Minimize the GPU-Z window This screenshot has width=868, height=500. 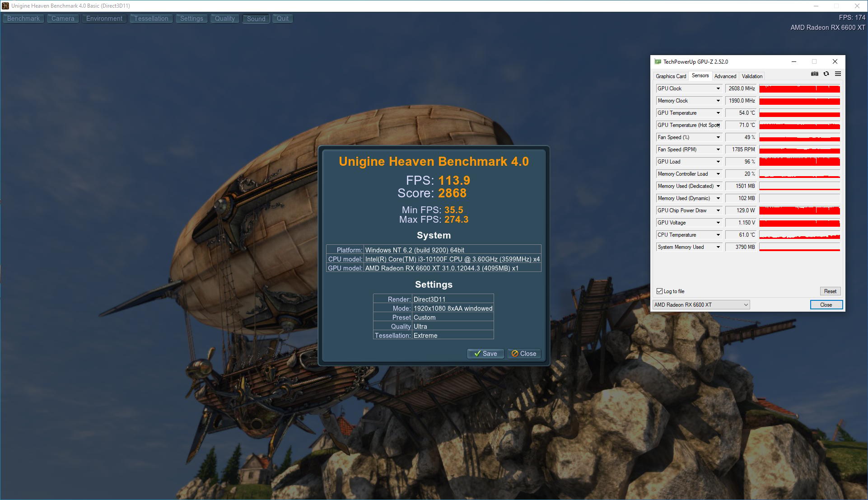pyautogui.click(x=794, y=62)
